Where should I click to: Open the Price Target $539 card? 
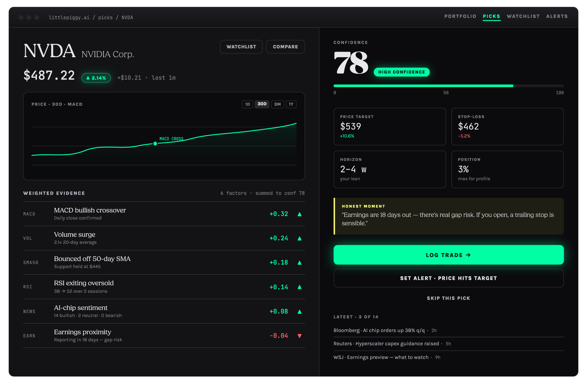coord(390,126)
